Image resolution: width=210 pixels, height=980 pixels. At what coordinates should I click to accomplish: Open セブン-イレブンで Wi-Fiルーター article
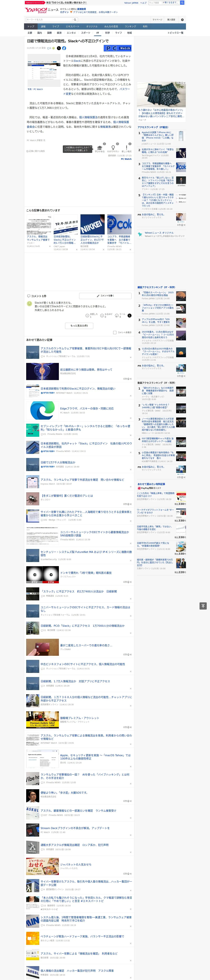coord(86,428)
